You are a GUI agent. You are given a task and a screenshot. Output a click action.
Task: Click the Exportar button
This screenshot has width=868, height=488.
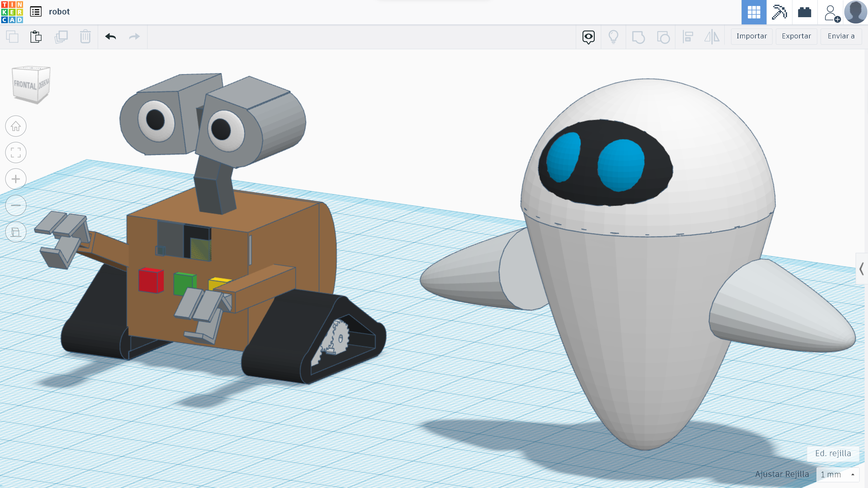796,36
